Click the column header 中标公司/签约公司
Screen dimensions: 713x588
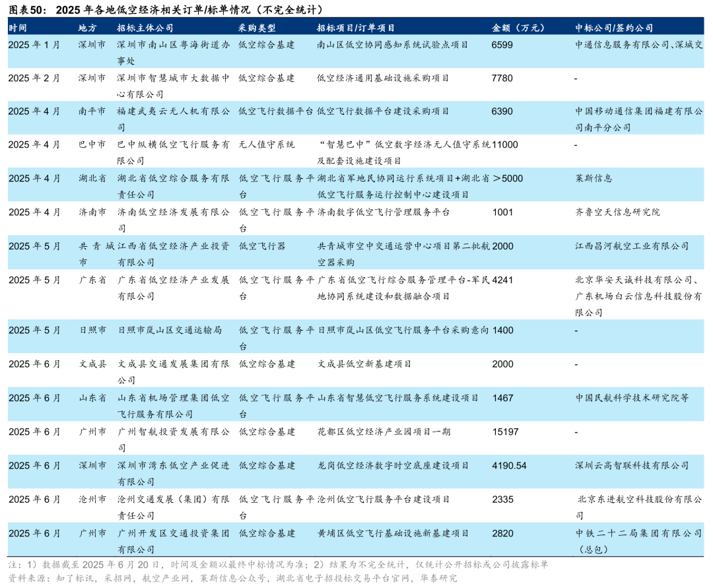tap(614, 28)
